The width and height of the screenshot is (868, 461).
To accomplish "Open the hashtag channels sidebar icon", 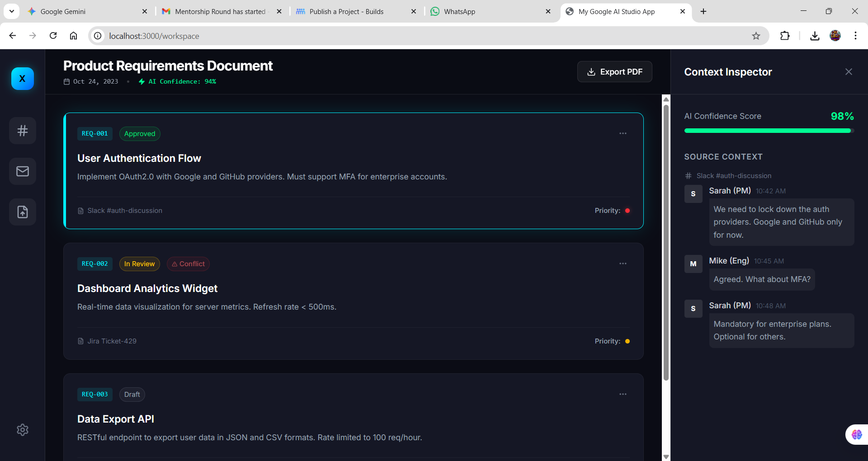I will pyautogui.click(x=23, y=131).
